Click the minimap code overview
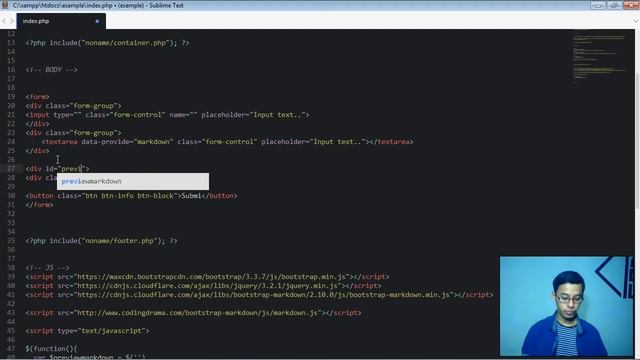The height and width of the screenshot is (360, 640). tap(599, 57)
